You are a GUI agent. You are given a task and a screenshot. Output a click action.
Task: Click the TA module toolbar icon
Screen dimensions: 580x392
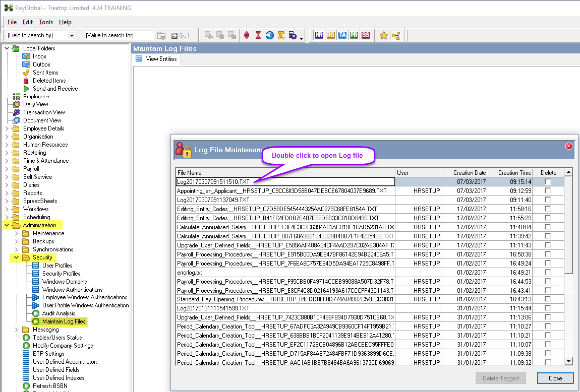[342, 35]
